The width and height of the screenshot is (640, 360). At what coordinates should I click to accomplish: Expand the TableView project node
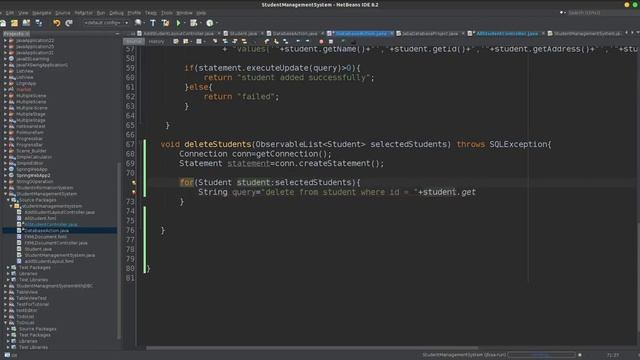coord(5,292)
